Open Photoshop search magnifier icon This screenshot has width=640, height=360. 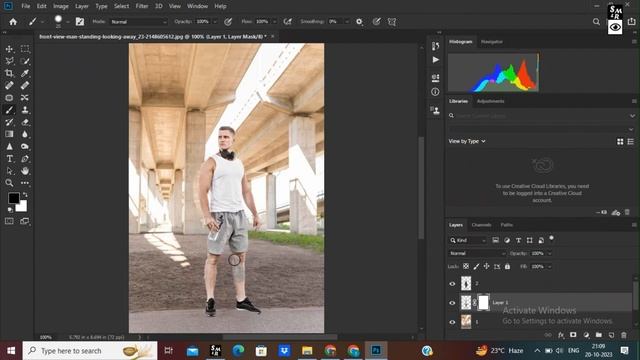(x=596, y=22)
